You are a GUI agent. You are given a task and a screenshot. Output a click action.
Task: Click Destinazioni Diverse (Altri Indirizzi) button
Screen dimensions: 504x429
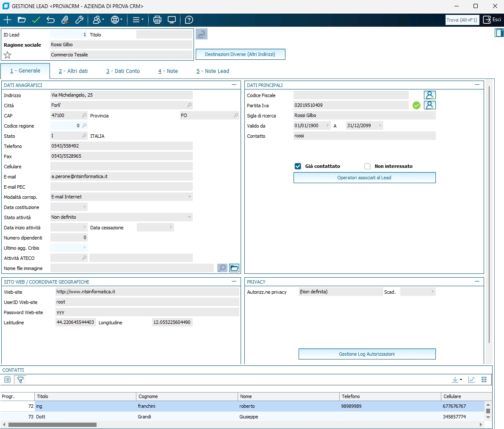click(x=240, y=54)
